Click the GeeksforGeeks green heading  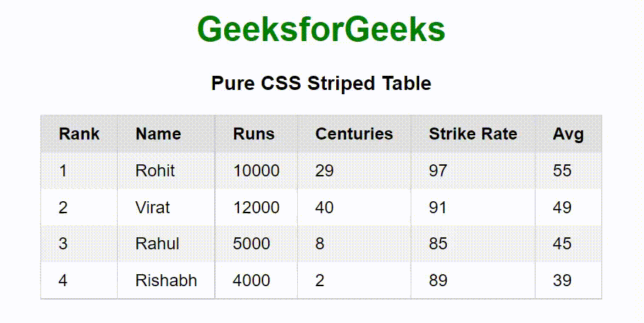pyautogui.click(x=321, y=30)
